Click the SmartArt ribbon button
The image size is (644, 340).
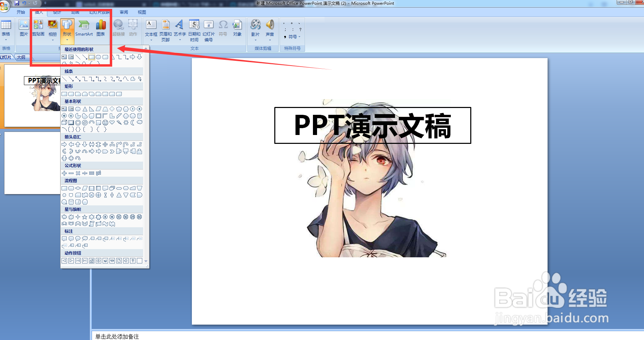84,28
